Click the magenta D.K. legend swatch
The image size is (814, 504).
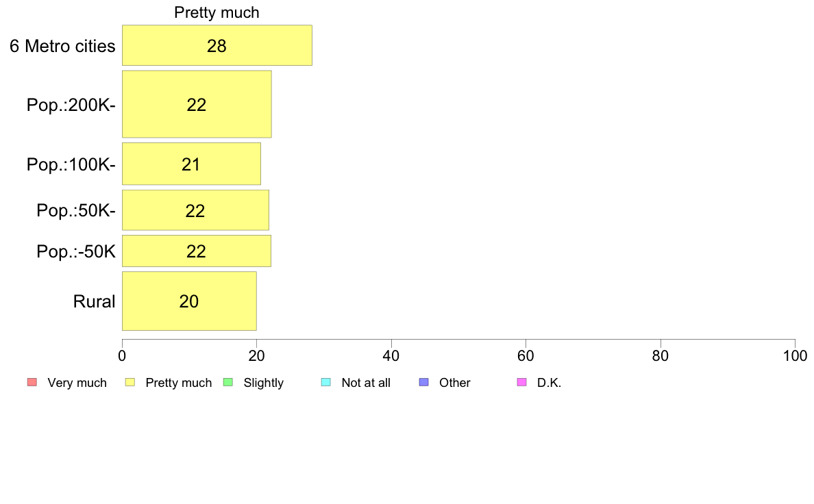(521, 383)
